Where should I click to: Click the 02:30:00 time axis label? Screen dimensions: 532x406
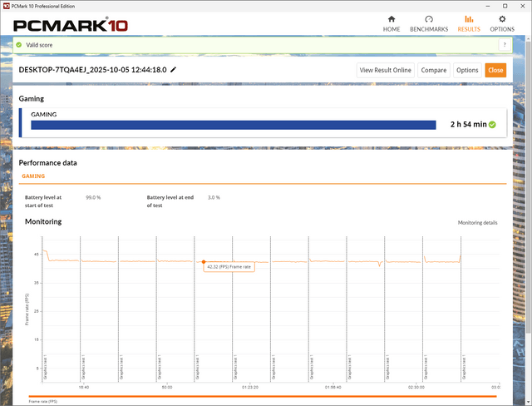(x=416, y=388)
